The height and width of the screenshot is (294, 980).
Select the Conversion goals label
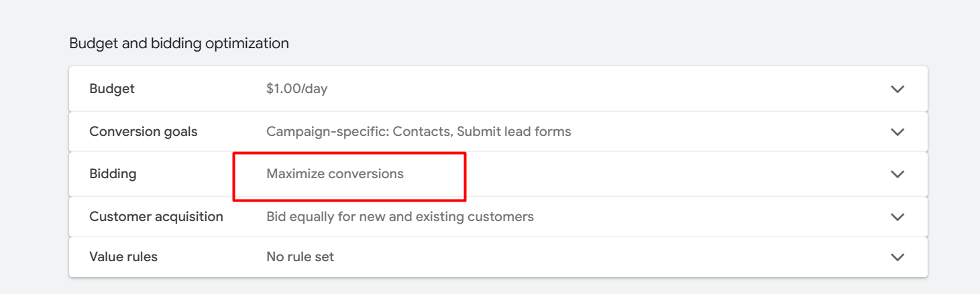(143, 132)
